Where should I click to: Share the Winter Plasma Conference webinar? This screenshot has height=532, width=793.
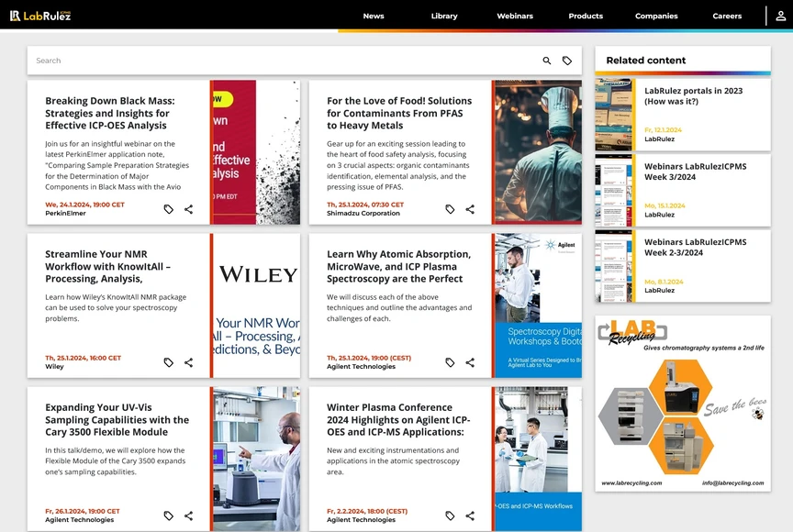(x=470, y=515)
